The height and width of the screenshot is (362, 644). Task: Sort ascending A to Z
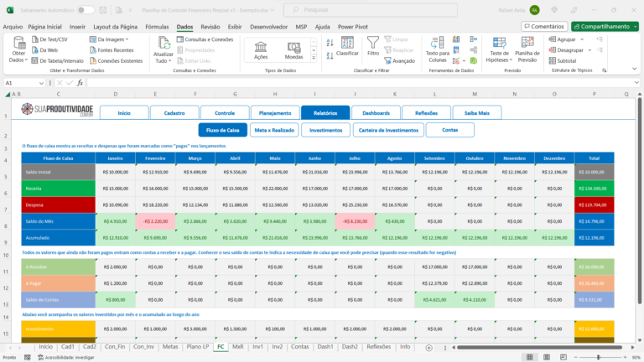coord(330,43)
